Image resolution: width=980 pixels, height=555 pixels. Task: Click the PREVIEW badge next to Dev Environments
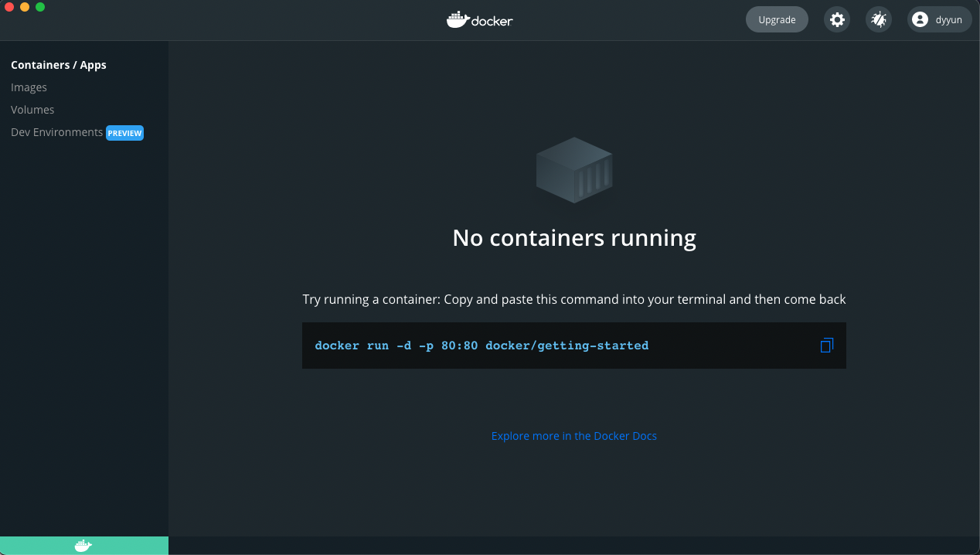124,133
